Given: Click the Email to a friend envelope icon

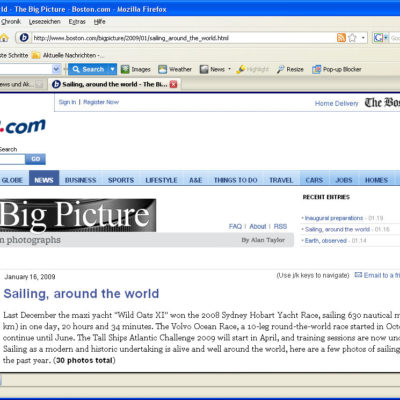Looking at the screenshot, I should tap(358, 275).
